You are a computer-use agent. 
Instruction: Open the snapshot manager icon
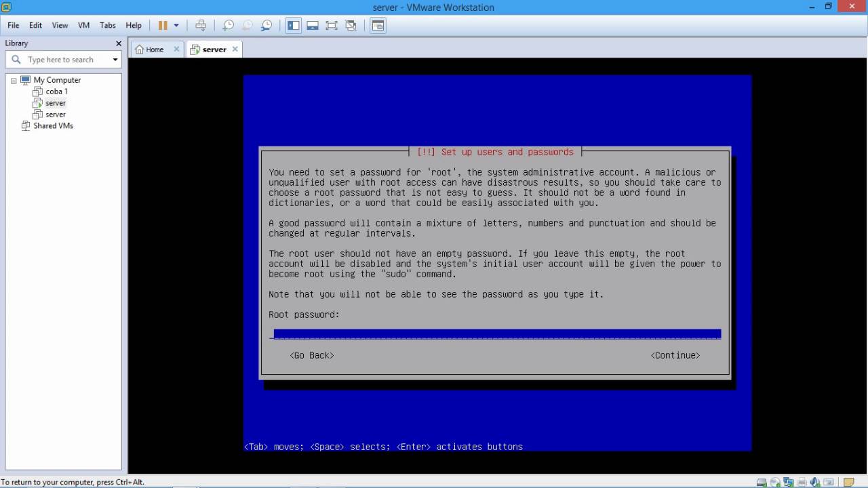coord(267,25)
